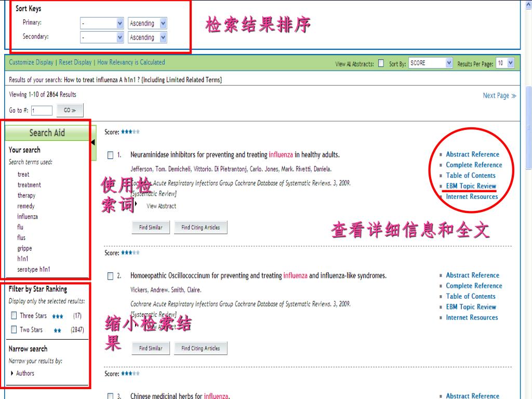Click the Go to # input field
The height and width of the screenshot is (399, 532).
[x=42, y=111]
